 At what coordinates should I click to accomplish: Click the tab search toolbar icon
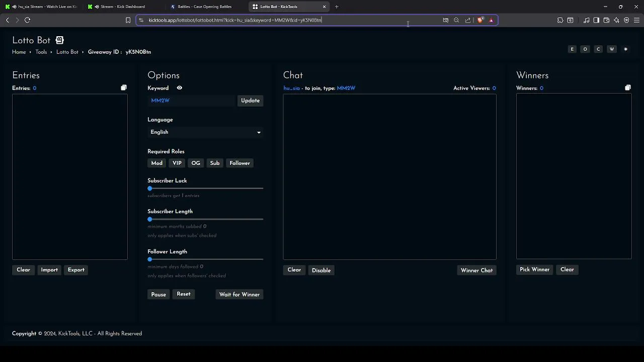570,20
